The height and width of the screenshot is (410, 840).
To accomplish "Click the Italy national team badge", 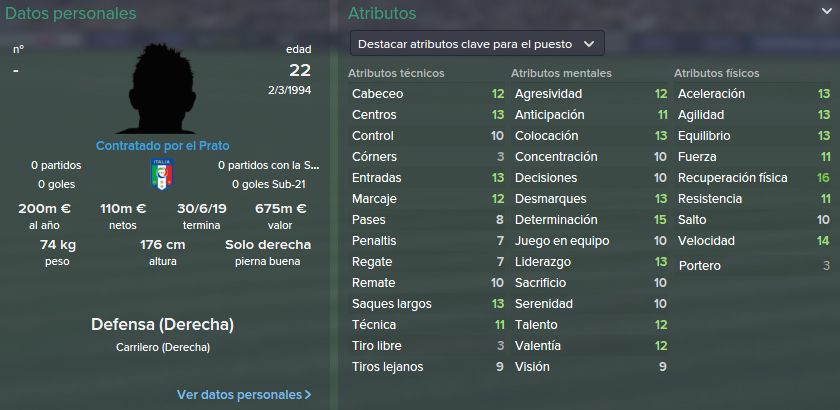I will coord(162,174).
